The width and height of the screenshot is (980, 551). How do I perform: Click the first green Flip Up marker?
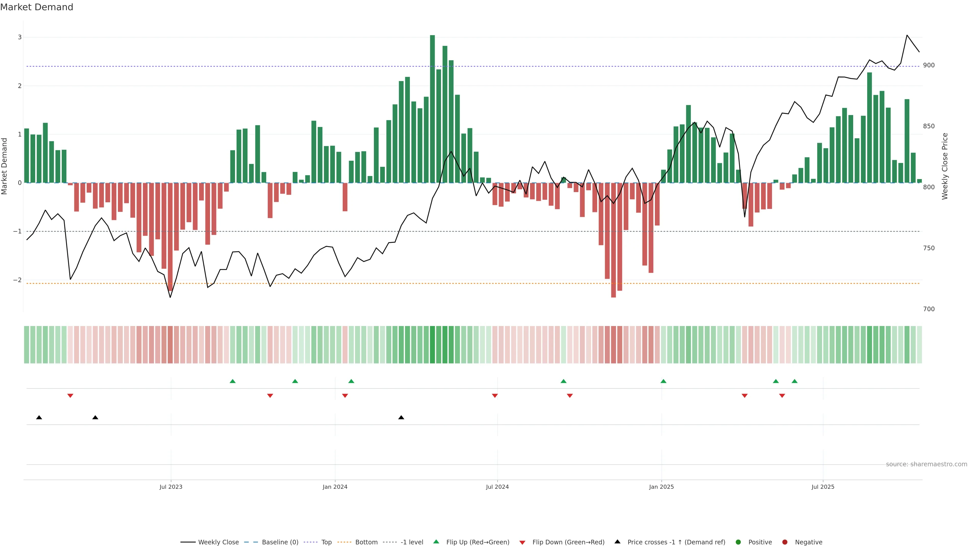pos(232,381)
